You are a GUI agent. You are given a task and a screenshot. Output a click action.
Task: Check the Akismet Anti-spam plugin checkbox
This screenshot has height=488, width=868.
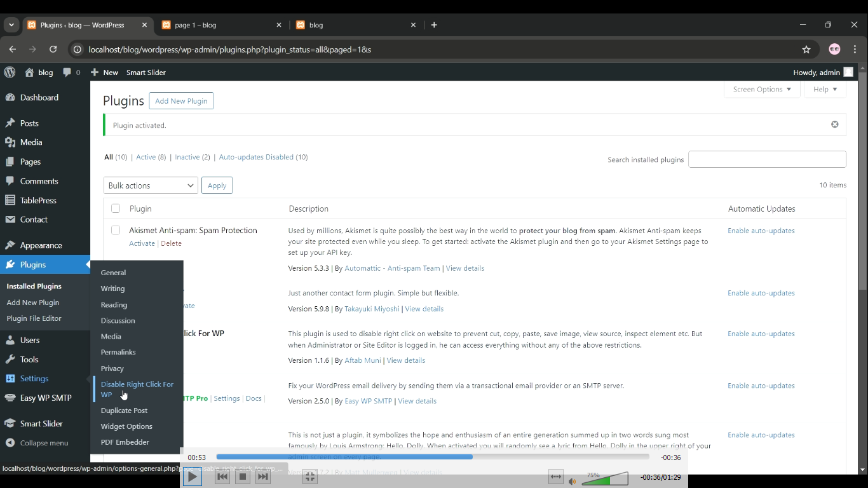[115, 230]
